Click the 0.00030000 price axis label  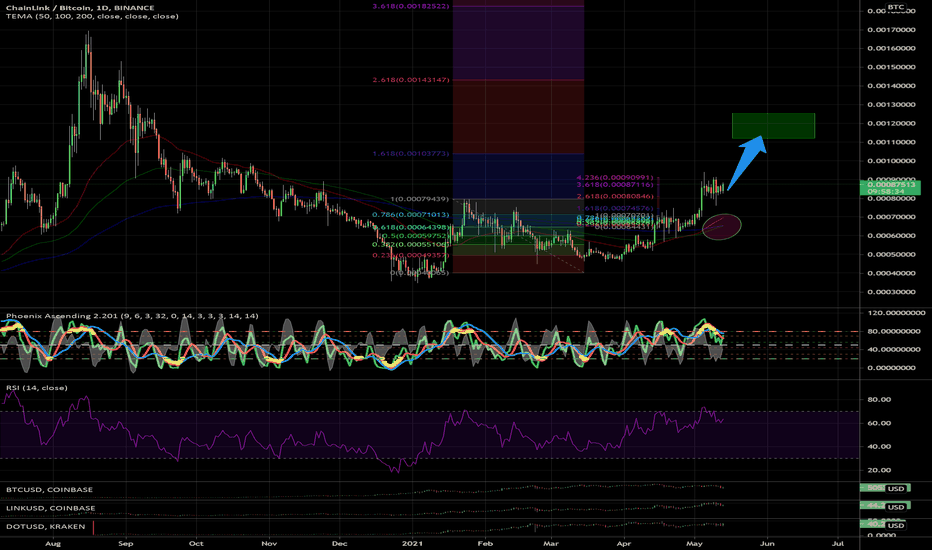pos(891,292)
